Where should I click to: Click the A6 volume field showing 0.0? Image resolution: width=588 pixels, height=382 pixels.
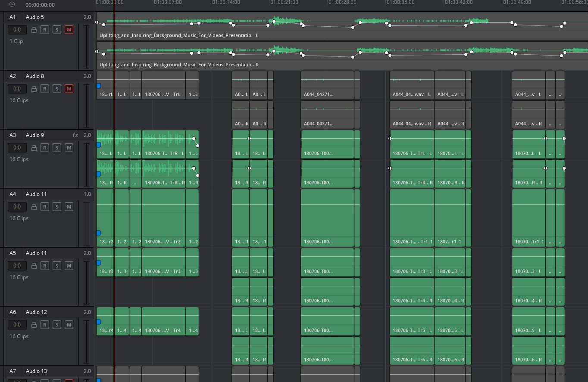pyautogui.click(x=17, y=325)
